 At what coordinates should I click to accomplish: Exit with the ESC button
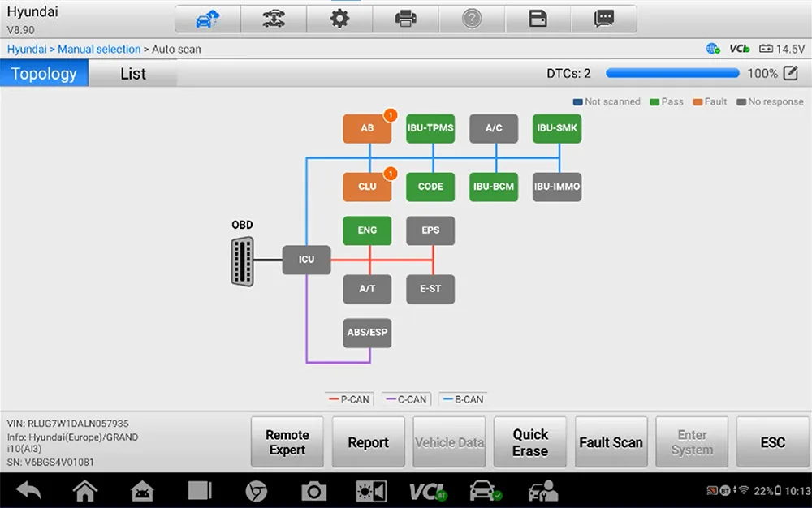773,442
